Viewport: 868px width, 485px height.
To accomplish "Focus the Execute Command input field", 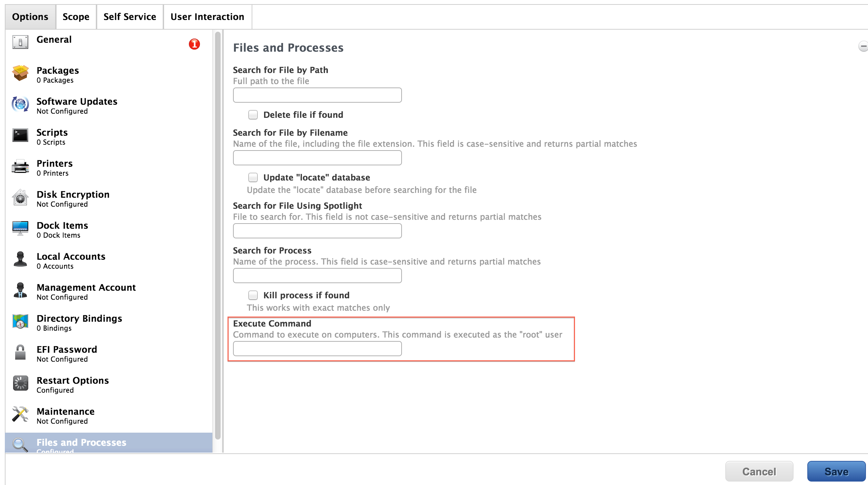I will point(317,349).
